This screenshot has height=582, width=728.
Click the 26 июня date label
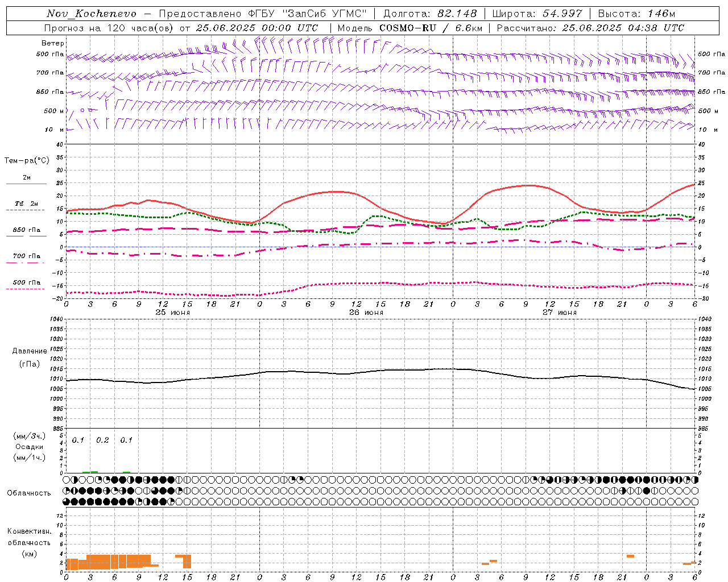pos(366,313)
